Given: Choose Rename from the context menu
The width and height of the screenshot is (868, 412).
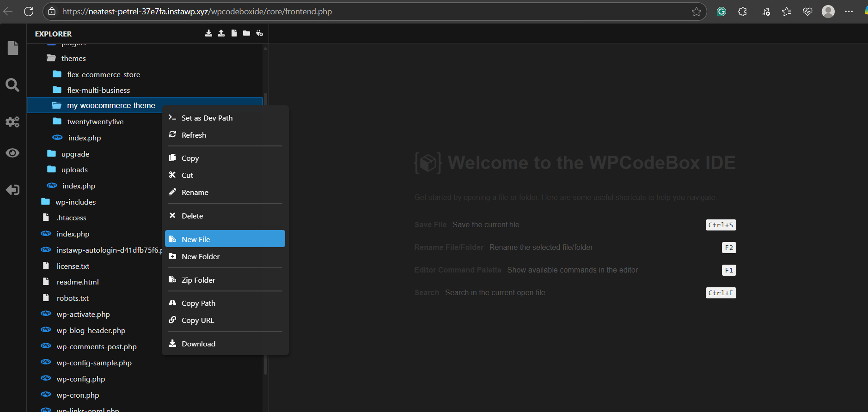Looking at the screenshot, I should coord(225,192).
